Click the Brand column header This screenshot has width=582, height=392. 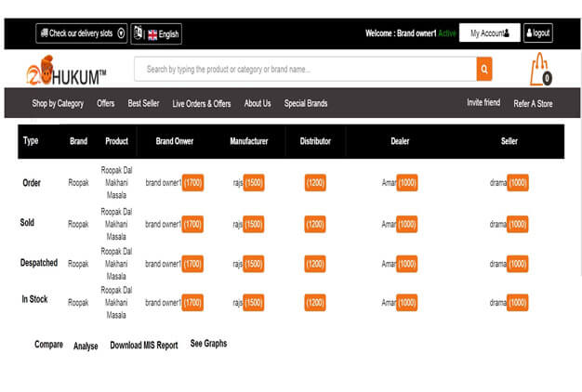tap(79, 141)
